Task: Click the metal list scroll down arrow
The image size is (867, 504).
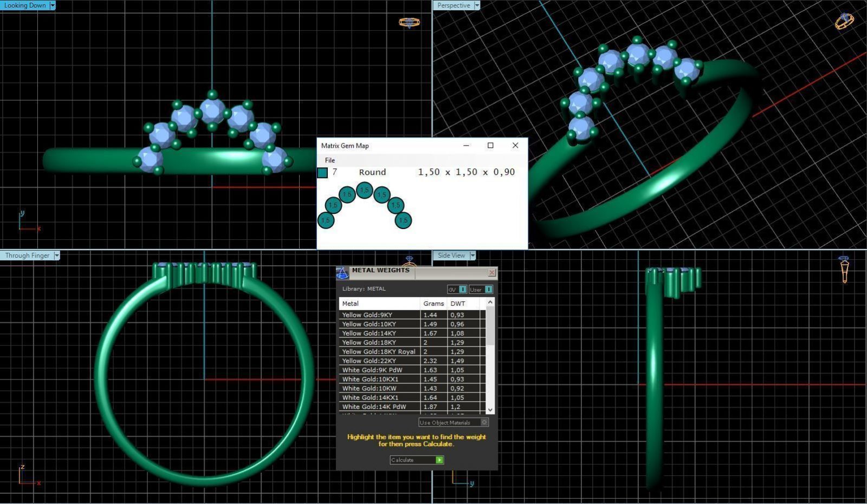Action: 490,410
